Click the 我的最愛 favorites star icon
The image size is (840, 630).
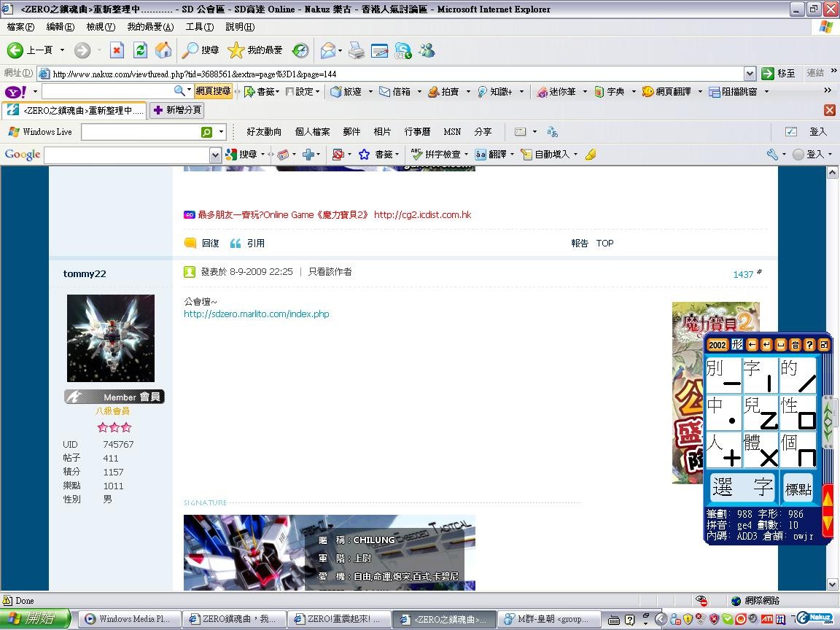pos(236,50)
